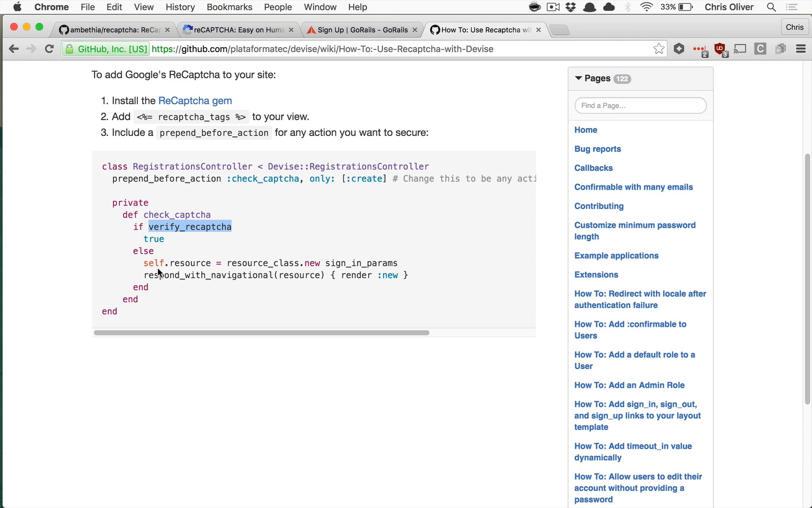Click the C-square extension icon
This screenshot has width=812, height=508.
tap(760, 49)
